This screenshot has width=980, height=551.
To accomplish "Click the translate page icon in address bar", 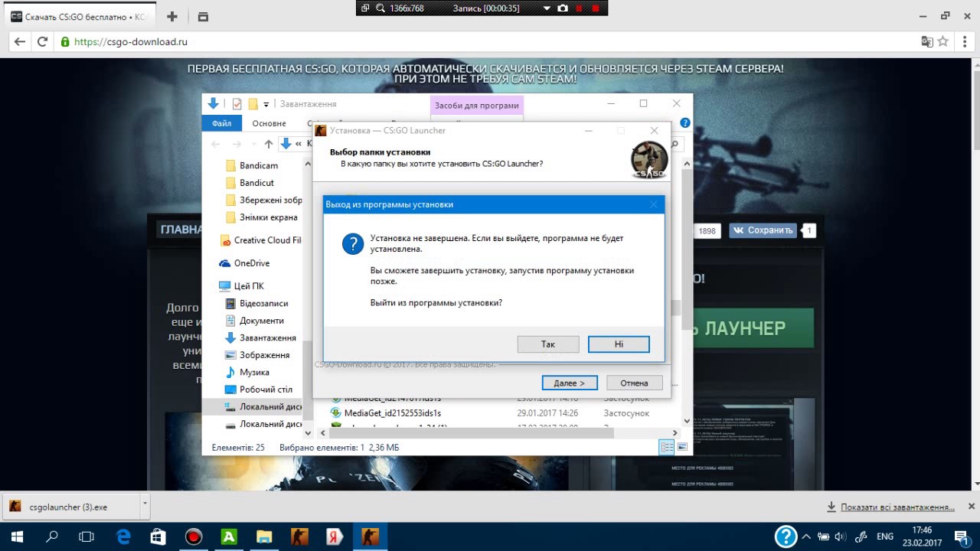I will [926, 42].
